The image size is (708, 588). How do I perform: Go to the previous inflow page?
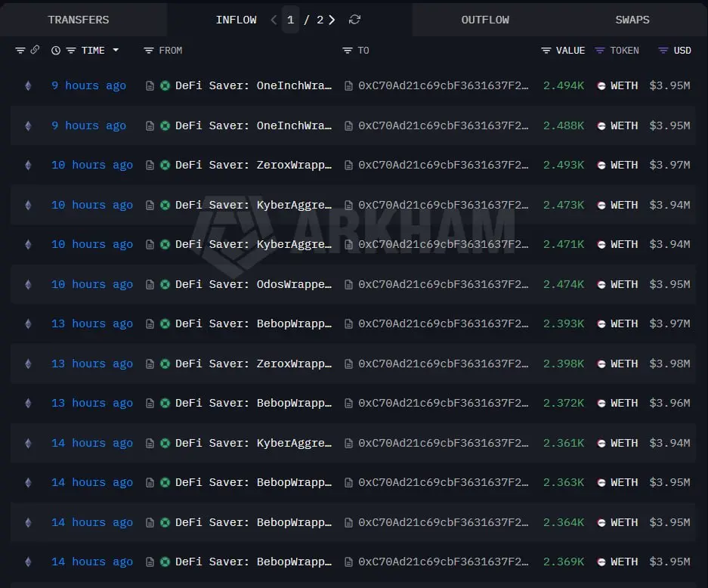tap(274, 20)
